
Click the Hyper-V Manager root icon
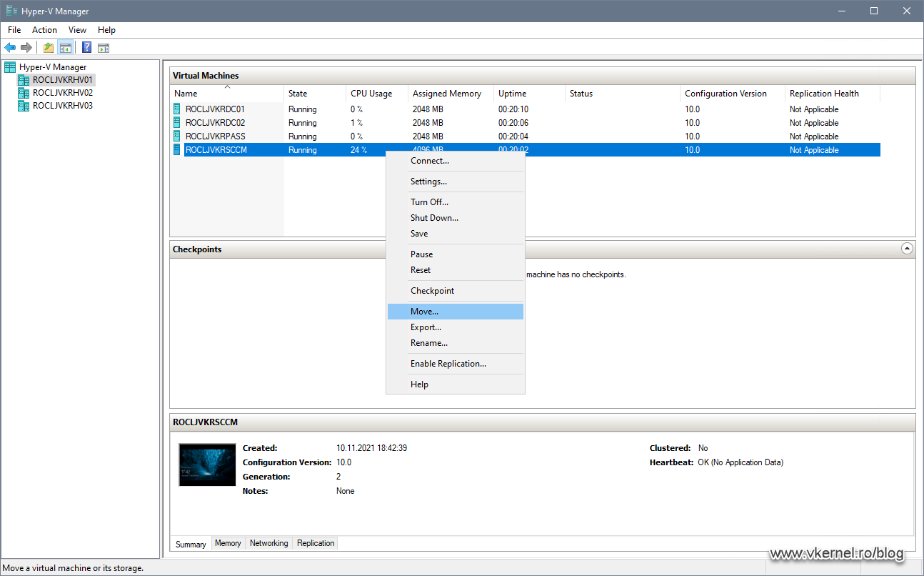9,66
